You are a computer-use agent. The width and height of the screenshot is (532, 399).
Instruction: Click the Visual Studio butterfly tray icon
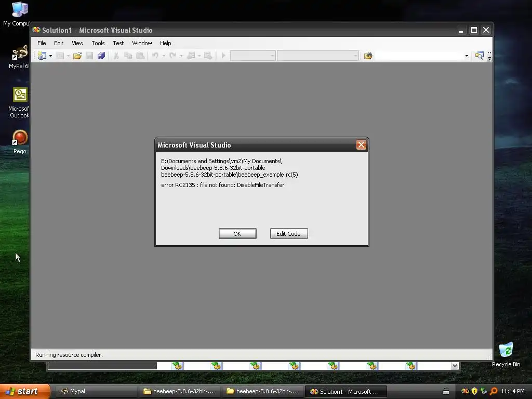pyautogui.click(x=465, y=391)
